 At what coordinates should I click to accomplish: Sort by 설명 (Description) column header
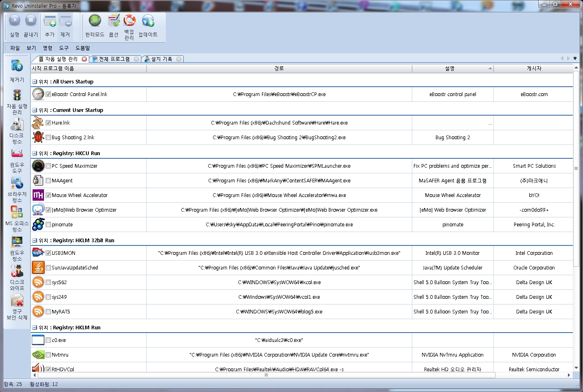pyautogui.click(x=453, y=68)
